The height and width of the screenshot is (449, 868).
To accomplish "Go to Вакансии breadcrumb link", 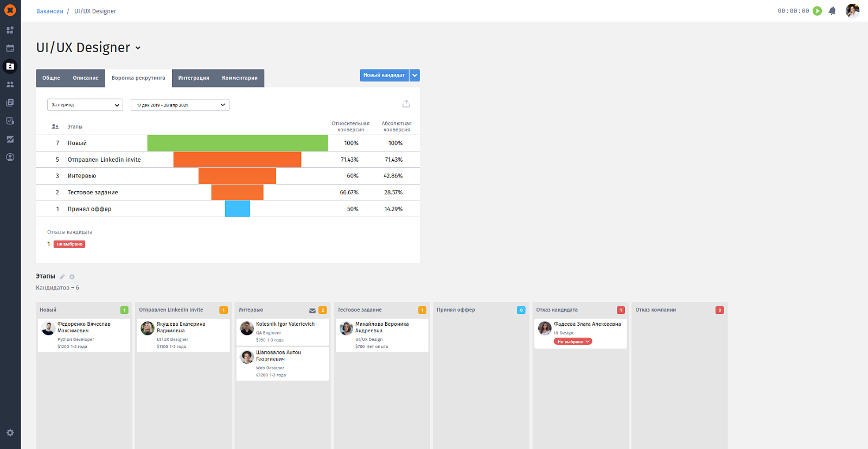I will (50, 11).
